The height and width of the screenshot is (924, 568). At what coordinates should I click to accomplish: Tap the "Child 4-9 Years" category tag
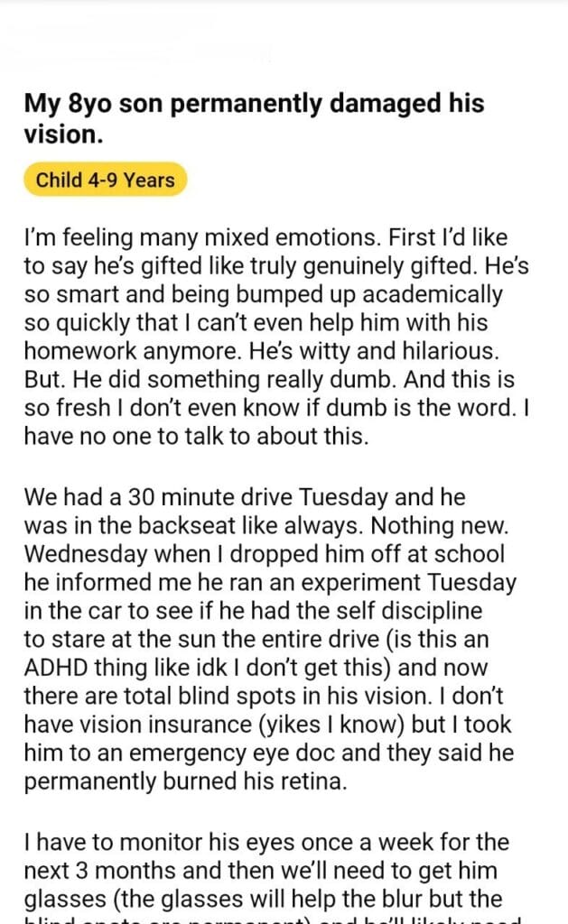[105, 180]
